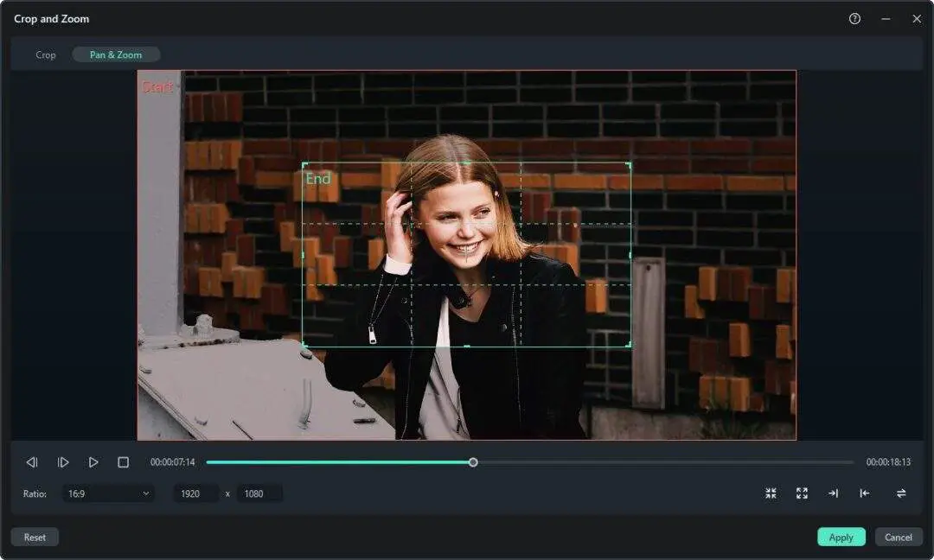Screen dimensions: 934x560
Task: Jump playhead to the start keyframe
Action: tap(864, 493)
